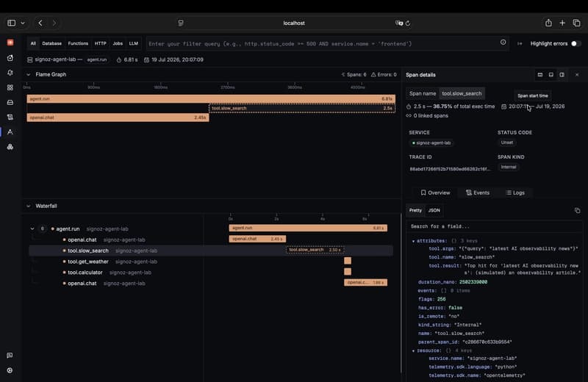Click the truncated Trace ID value
This screenshot has width=588, height=382.
click(450, 169)
